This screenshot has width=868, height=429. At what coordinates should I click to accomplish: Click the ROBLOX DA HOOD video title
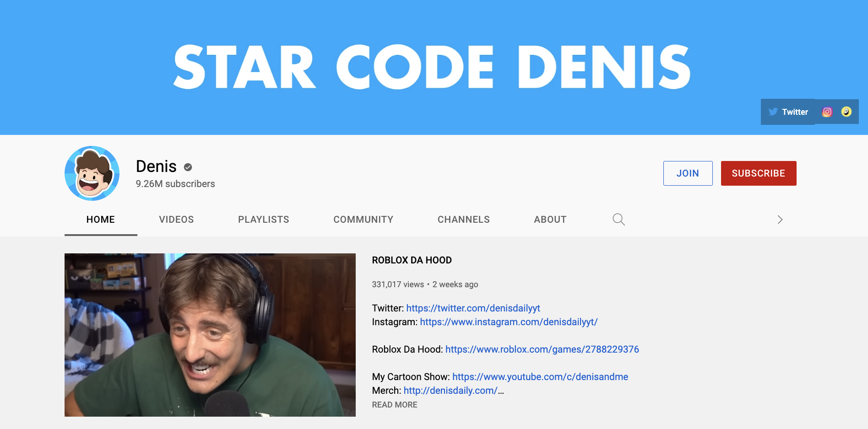coord(411,260)
